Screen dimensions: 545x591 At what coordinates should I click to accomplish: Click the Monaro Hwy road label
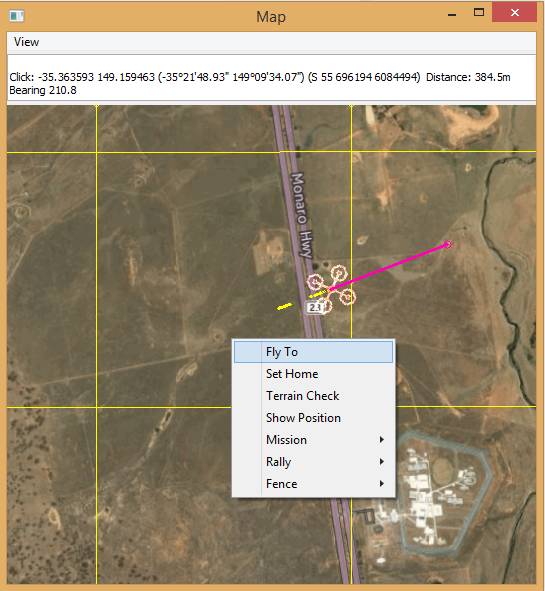[303, 216]
